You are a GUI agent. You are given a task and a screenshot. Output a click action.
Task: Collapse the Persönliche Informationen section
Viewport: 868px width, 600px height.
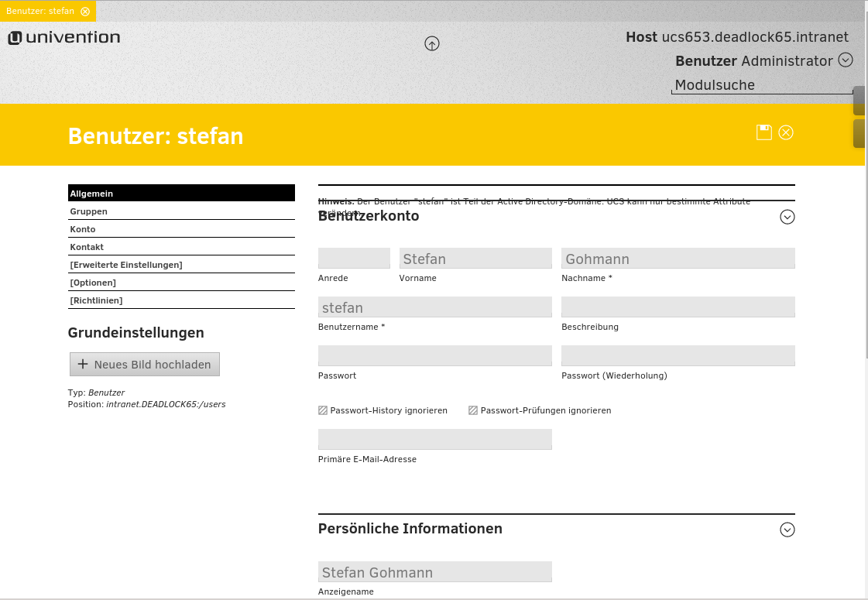(787, 530)
